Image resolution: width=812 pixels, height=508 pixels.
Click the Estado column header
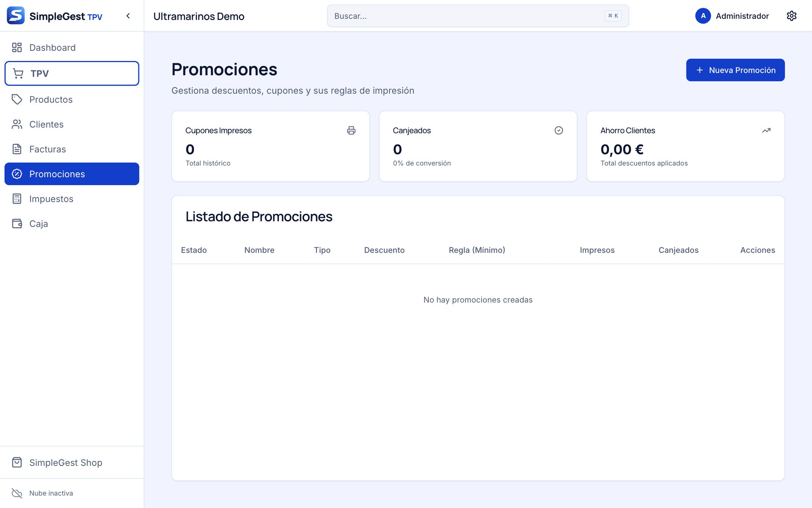click(194, 250)
